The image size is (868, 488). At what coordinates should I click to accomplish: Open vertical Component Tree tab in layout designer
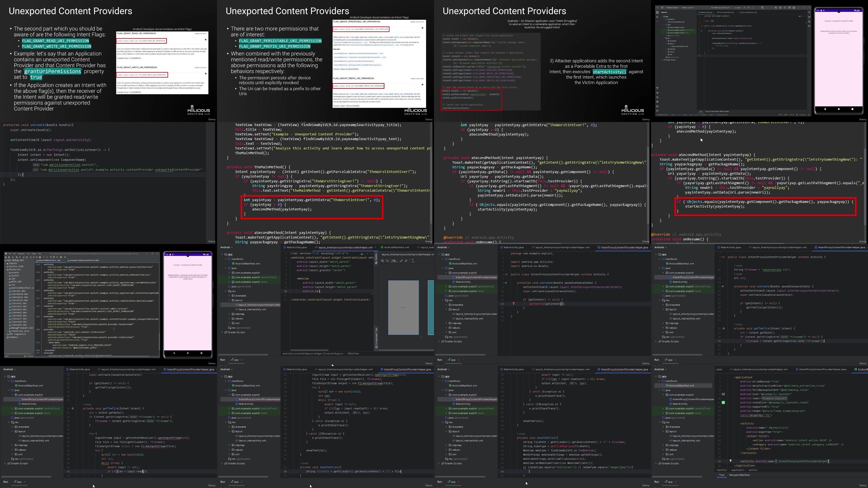(x=376, y=338)
